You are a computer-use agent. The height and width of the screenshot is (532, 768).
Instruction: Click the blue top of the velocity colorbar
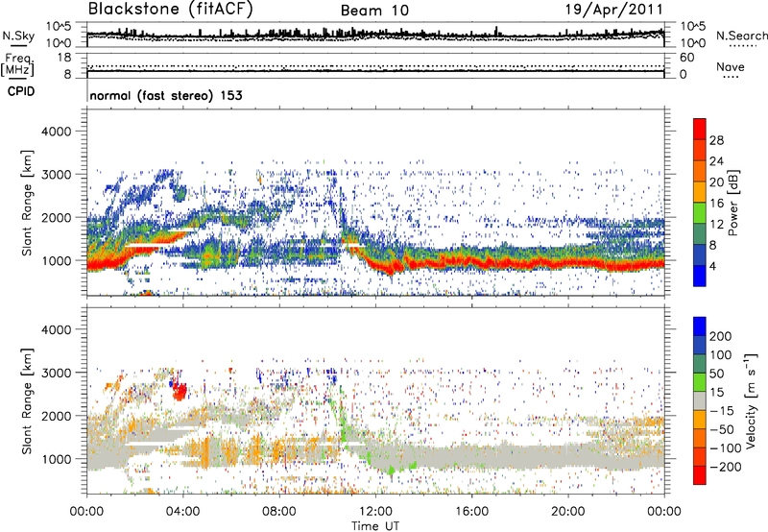(x=700, y=326)
